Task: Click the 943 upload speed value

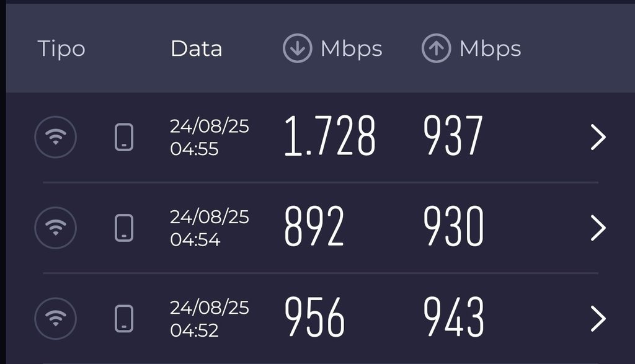Action: click(453, 318)
